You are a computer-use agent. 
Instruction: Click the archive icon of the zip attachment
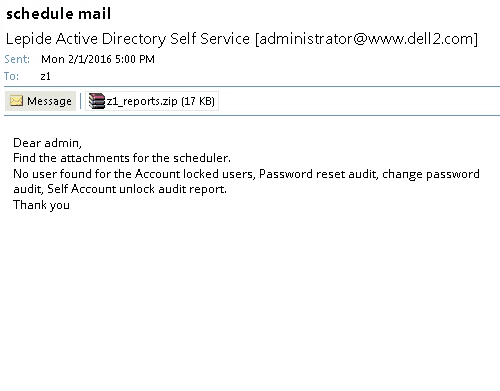[x=97, y=101]
